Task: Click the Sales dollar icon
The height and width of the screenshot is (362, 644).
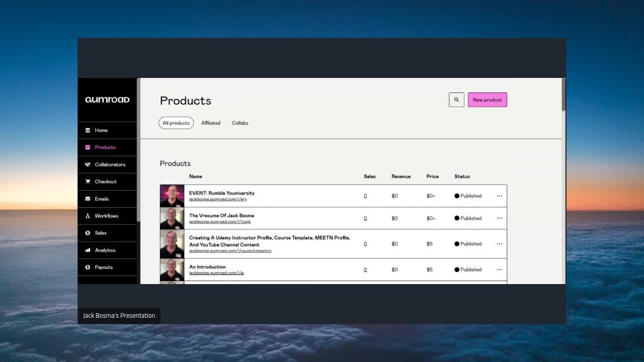Action: (88, 233)
